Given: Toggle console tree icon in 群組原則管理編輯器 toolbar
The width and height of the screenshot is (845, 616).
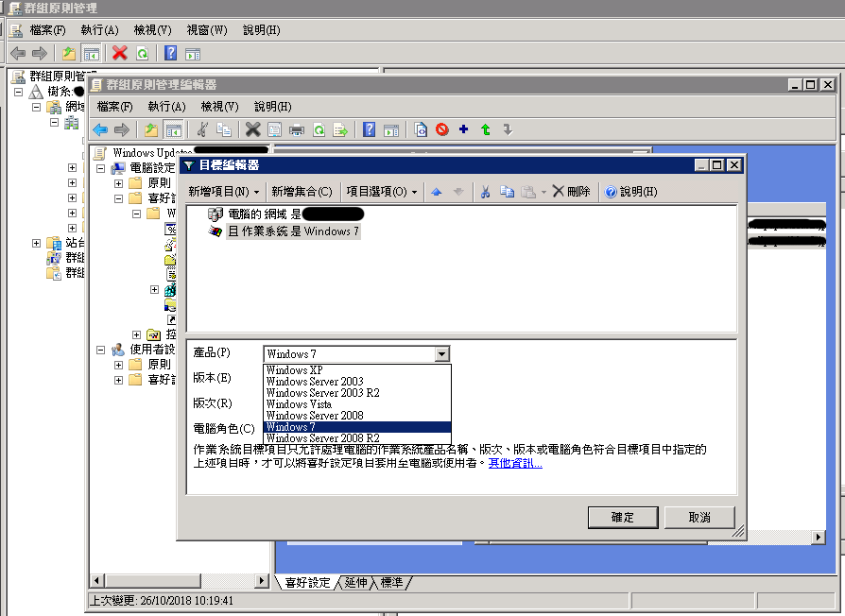Looking at the screenshot, I should [x=174, y=129].
